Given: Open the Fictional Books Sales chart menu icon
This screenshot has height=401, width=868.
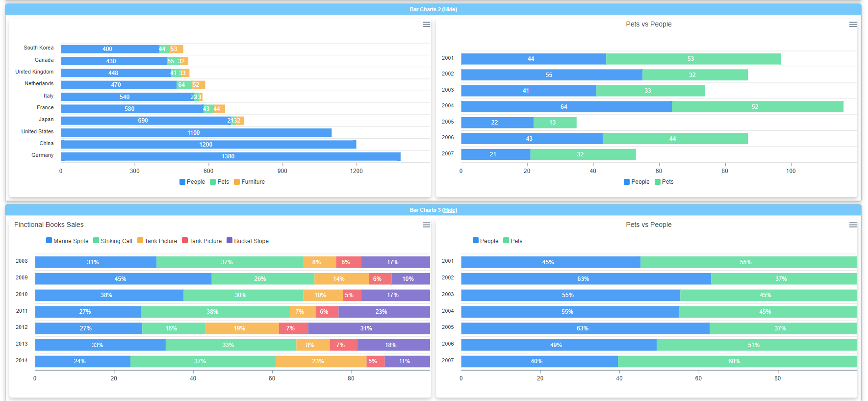Looking at the screenshot, I should [426, 225].
